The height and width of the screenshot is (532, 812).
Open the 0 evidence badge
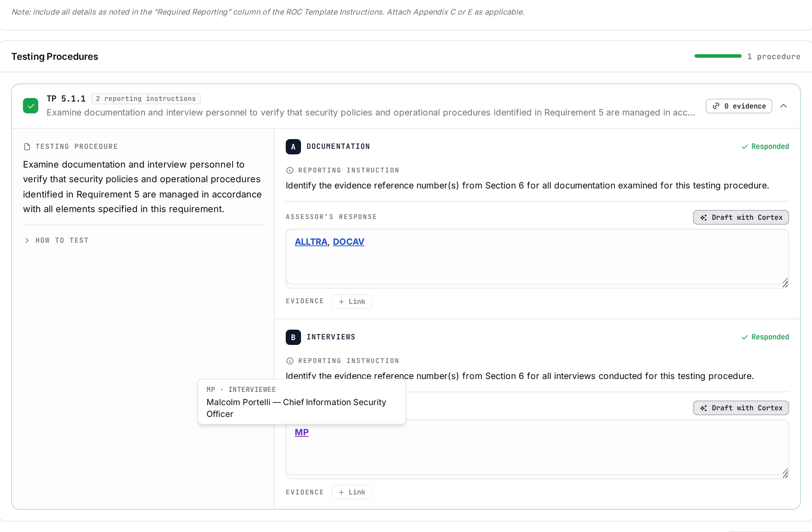[x=739, y=106]
